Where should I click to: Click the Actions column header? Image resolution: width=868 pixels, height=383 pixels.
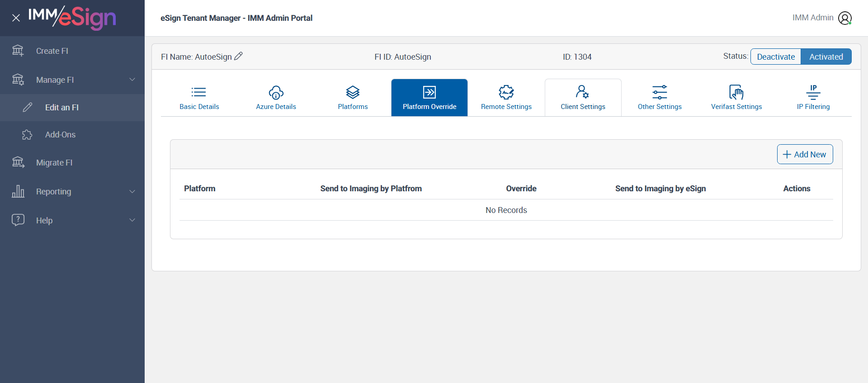click(797, 189)
